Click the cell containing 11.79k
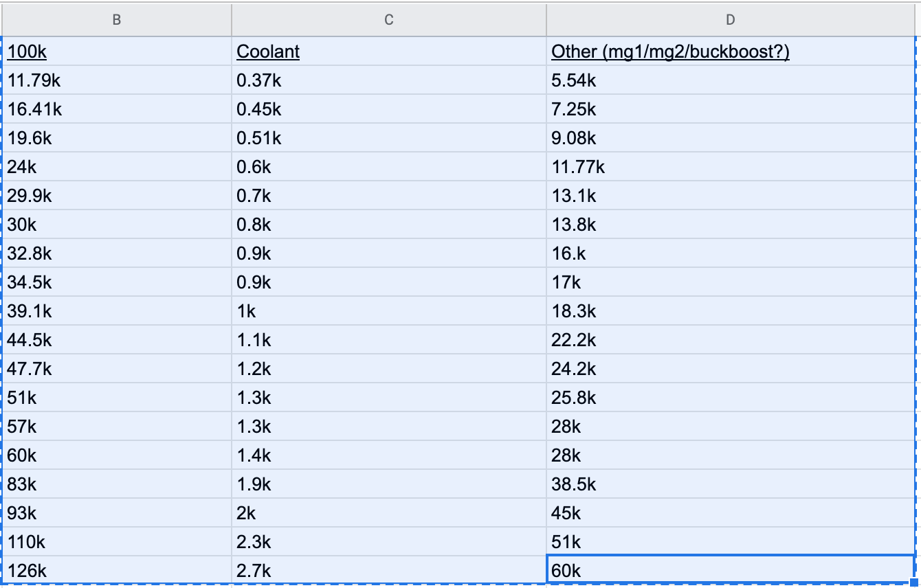Viewport: 921px width, 588px height. coord(117,80)
